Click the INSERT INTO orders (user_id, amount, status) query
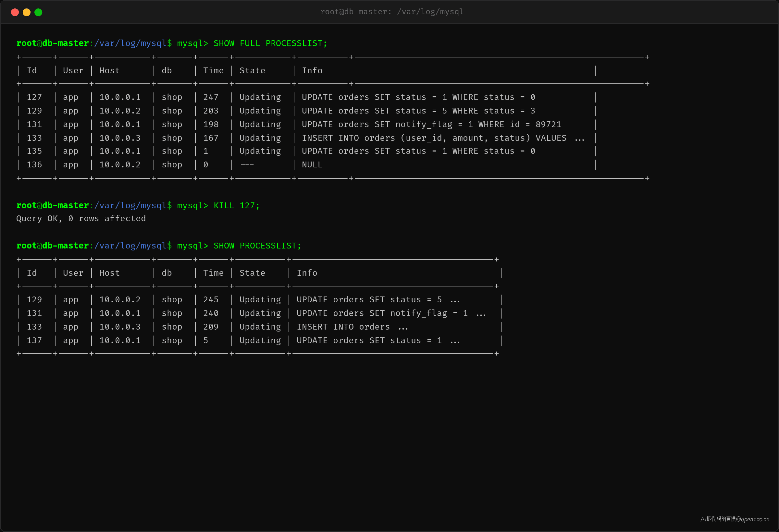This screenshot has height=532, width=779. pyautogui.click(x=443, y=138)
